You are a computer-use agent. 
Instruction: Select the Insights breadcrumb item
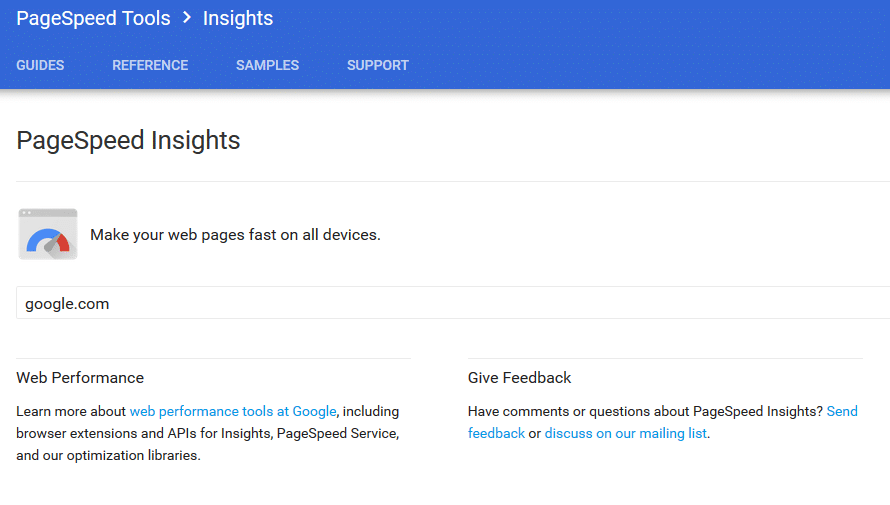coord(238,18)
